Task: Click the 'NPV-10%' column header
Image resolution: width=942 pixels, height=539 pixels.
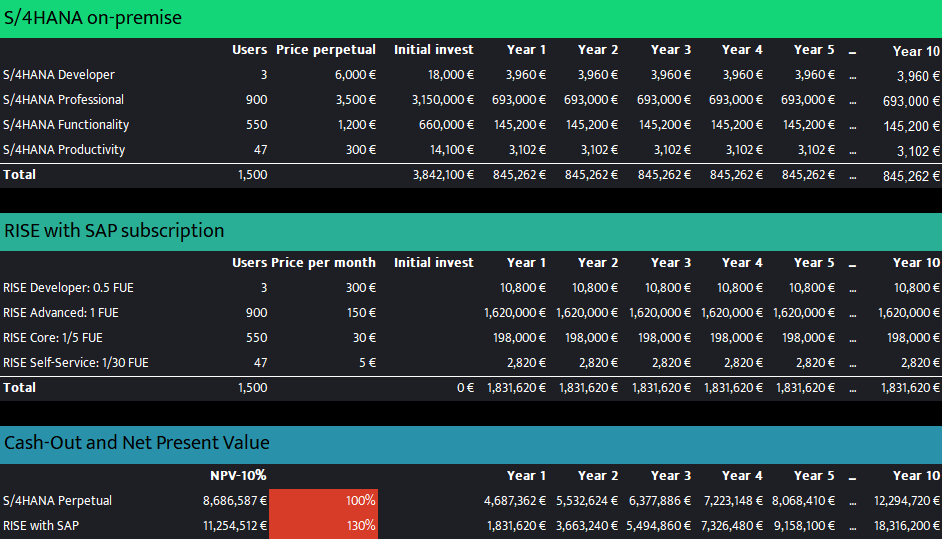Action: coord(238,476)
